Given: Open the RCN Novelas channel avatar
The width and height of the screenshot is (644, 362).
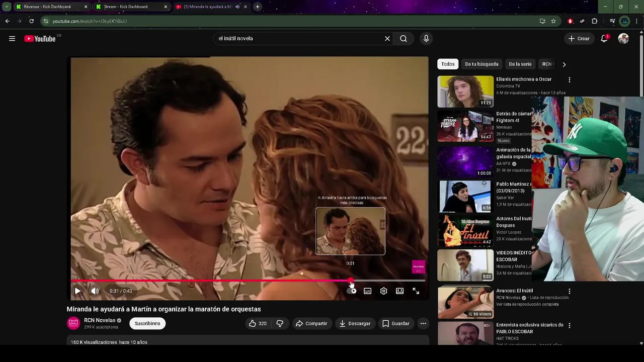Looking at the screenshot, I should coord(73,323).
